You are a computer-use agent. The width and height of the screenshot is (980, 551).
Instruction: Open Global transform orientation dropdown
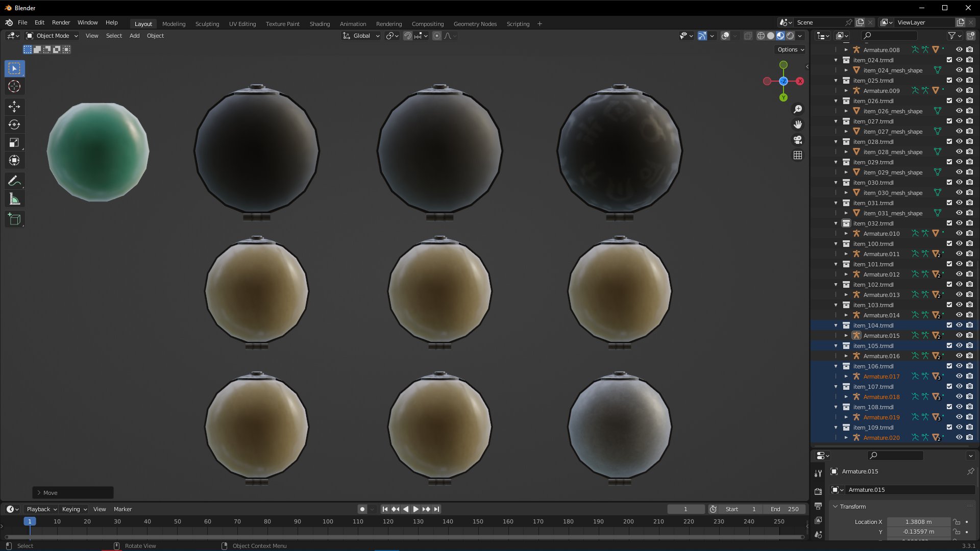(x=361, y=36)
